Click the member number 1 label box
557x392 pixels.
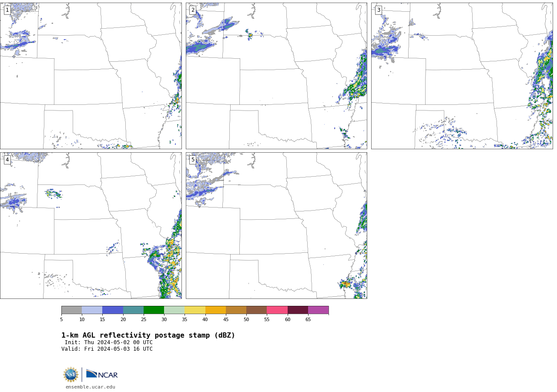point(7,10)
